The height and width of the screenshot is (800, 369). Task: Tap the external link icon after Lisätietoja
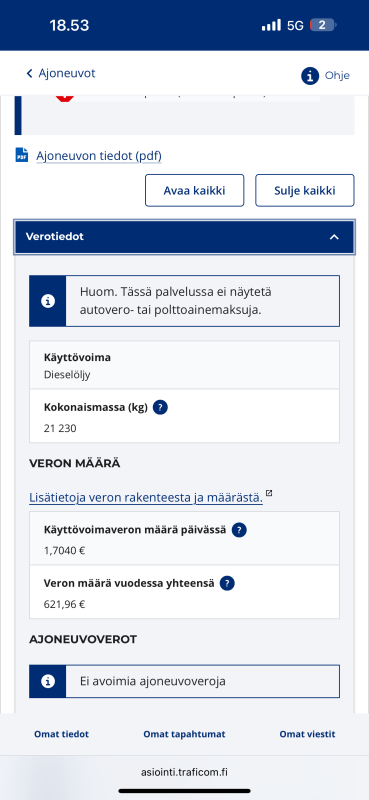tap(269, 493)
